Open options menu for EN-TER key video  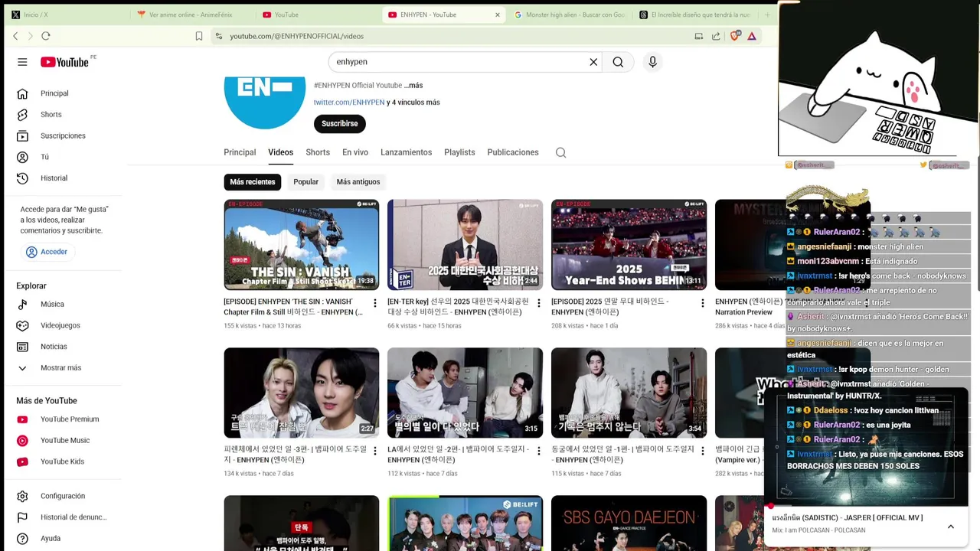click(x=538, y=304)
